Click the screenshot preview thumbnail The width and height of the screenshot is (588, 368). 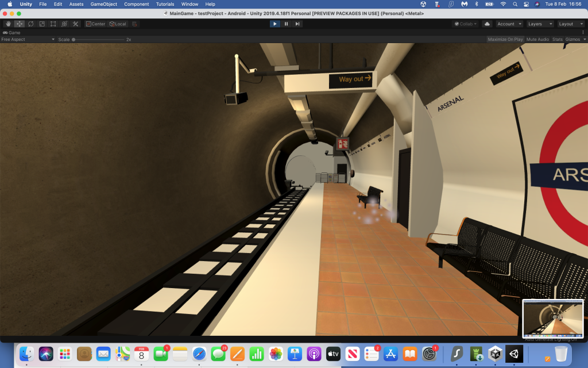point(553,319)
